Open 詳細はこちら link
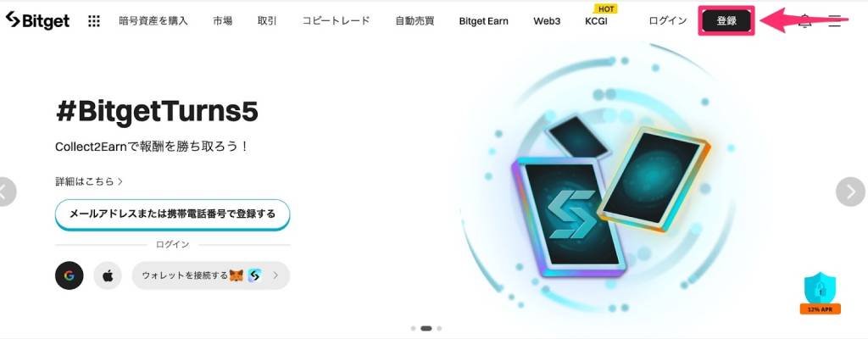 tap(88, 181)
